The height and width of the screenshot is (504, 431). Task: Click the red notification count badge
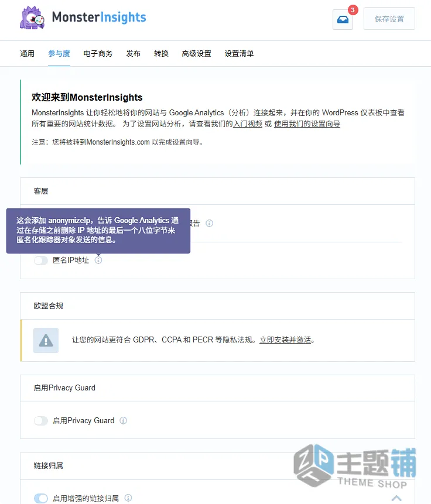tap(353, 10)
